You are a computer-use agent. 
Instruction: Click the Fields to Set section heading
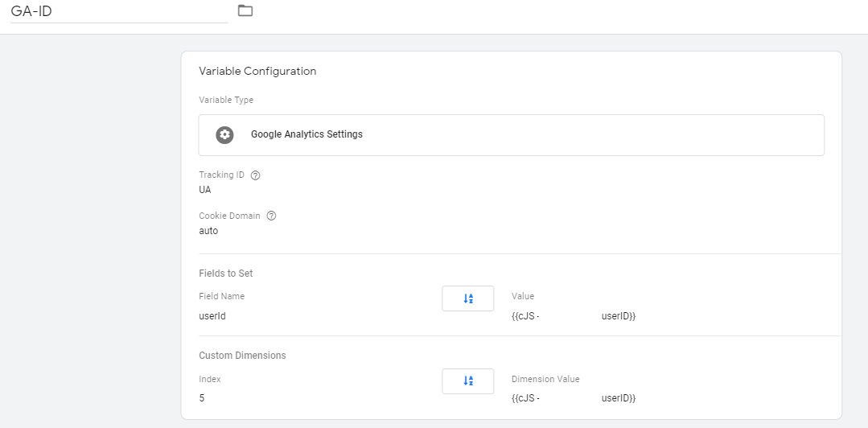(226, 274)
